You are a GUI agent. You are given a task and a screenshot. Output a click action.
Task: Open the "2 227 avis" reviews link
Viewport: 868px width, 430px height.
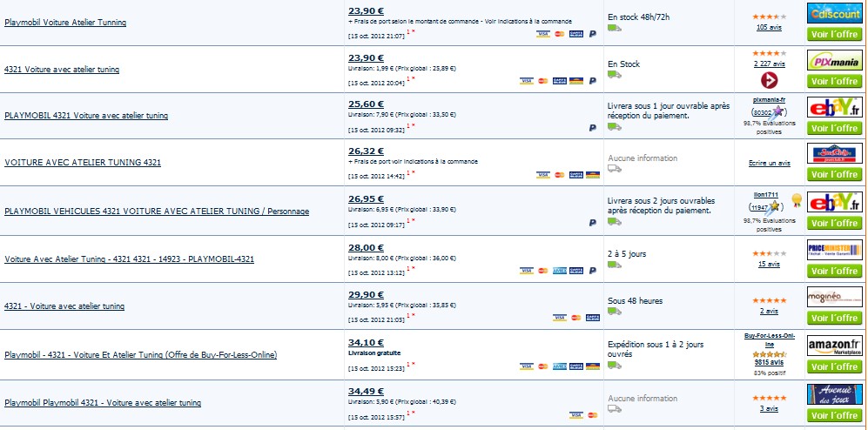coord(769,64)
